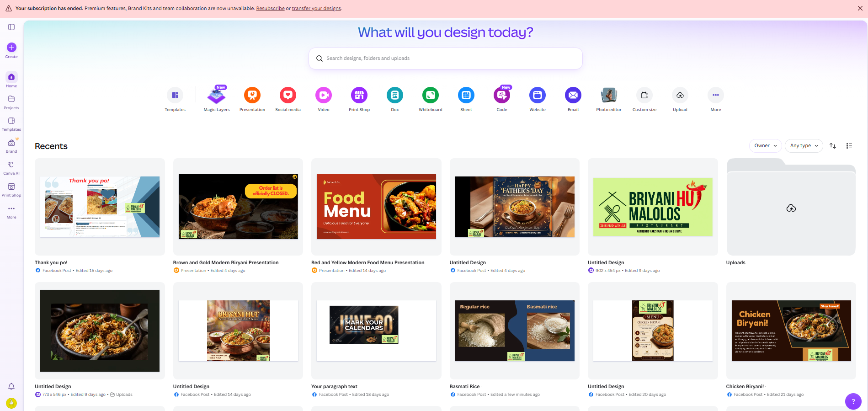The width and height of the screenshot is (868, 411).
Task: Create a new Doc
Action: tap(395, 95)
